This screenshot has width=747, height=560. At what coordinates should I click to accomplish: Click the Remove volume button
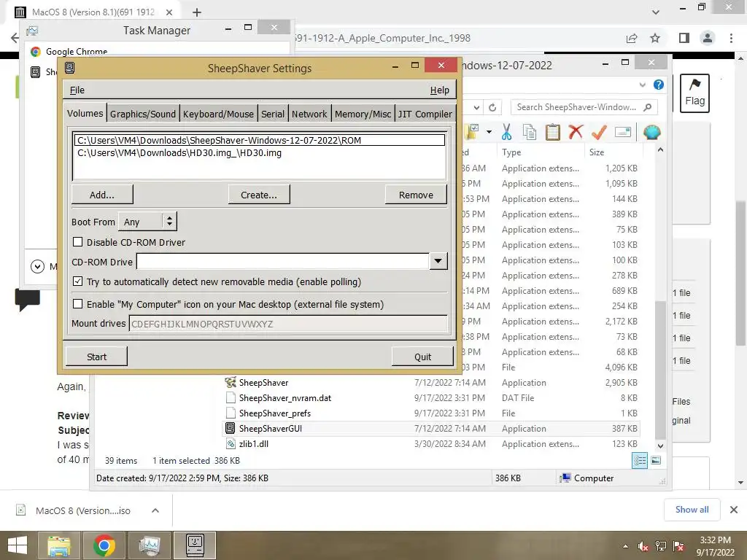pos(416,195)
